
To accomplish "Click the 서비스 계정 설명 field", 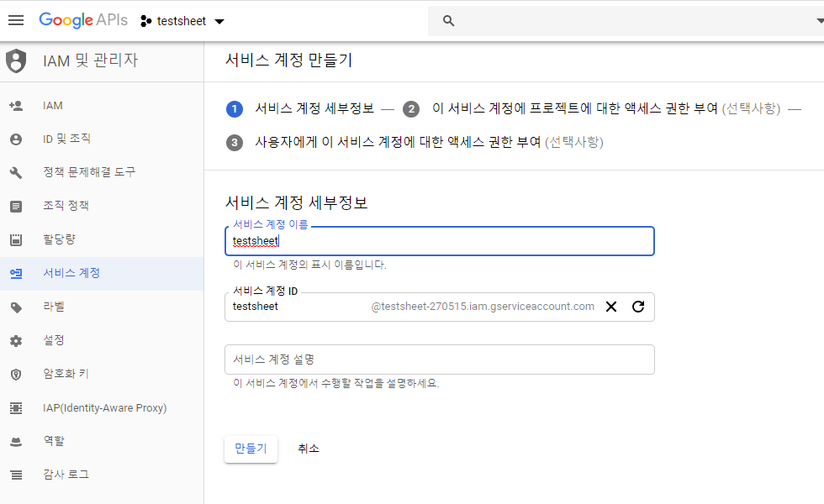I will click(439, 360).
